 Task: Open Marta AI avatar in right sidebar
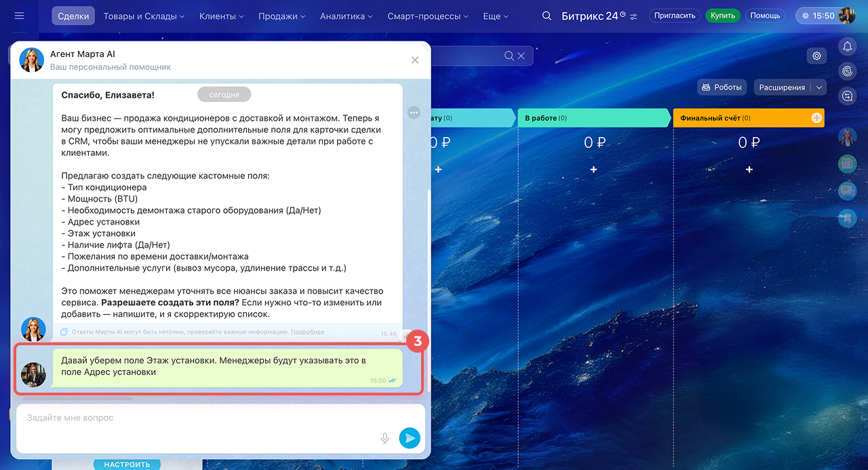tap(847, 137)
